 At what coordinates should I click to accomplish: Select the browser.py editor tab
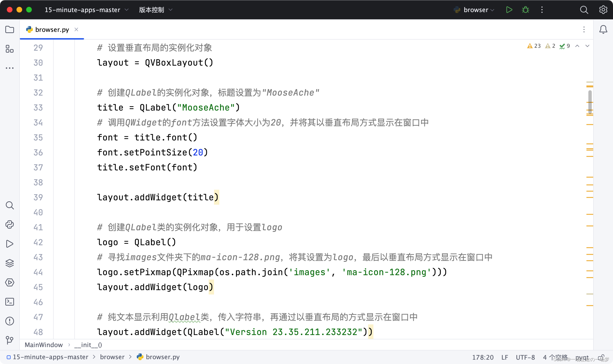[x=52, y=29]
